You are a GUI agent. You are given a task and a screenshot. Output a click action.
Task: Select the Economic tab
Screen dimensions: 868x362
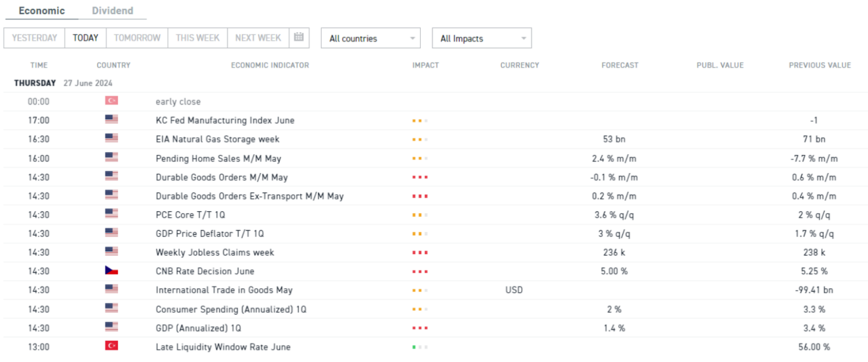tap(42, 11)
